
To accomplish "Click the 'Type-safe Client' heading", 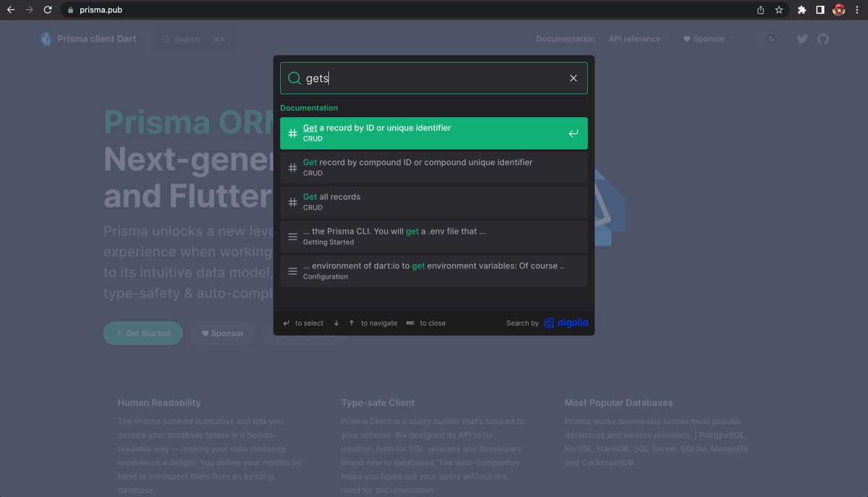I will (378, 403).
